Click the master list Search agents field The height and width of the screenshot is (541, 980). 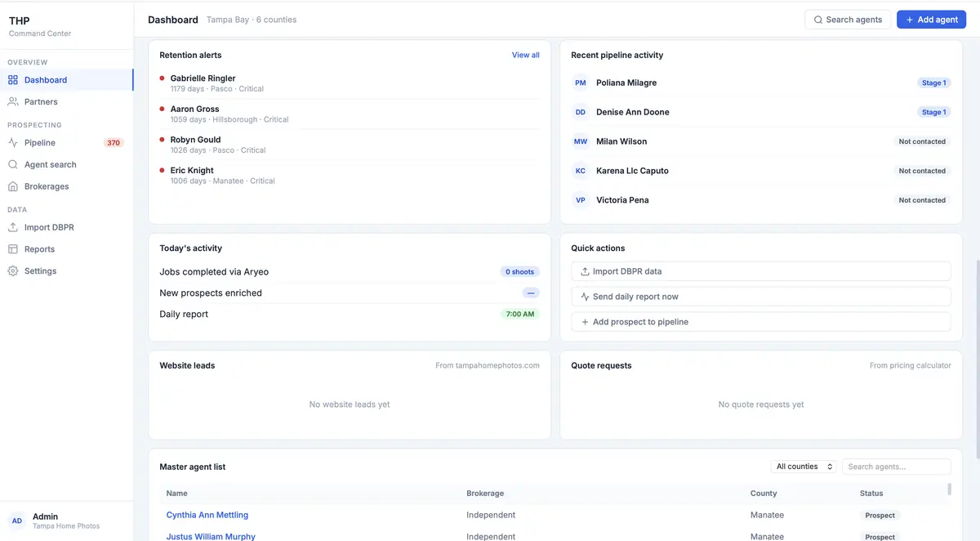[897, 467]
